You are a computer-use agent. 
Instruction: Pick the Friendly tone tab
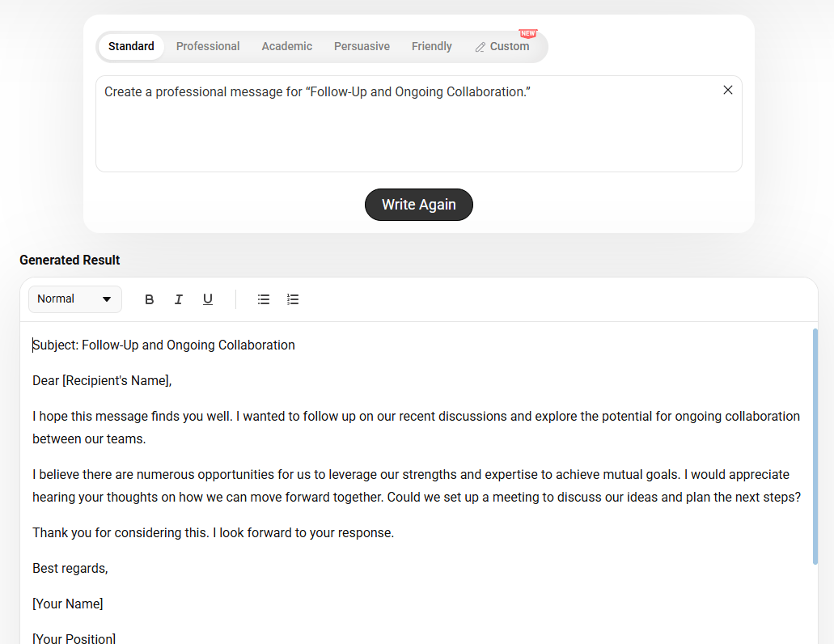tap(432, 46)
